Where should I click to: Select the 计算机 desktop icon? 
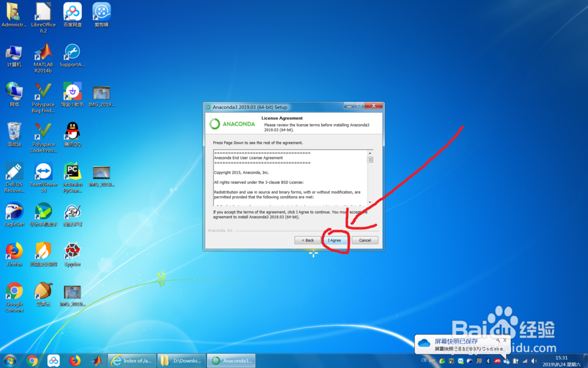click(x=14, y=57)
